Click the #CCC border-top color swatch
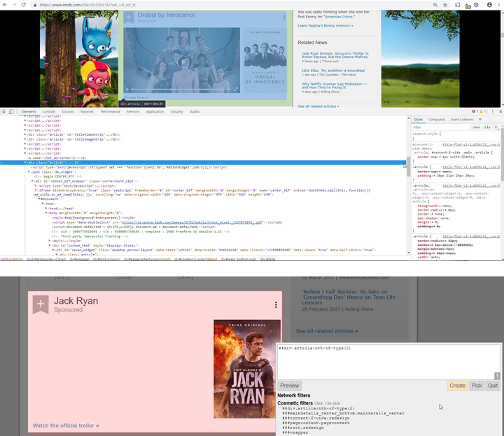 pyautogui.click(x=463, y=157)
